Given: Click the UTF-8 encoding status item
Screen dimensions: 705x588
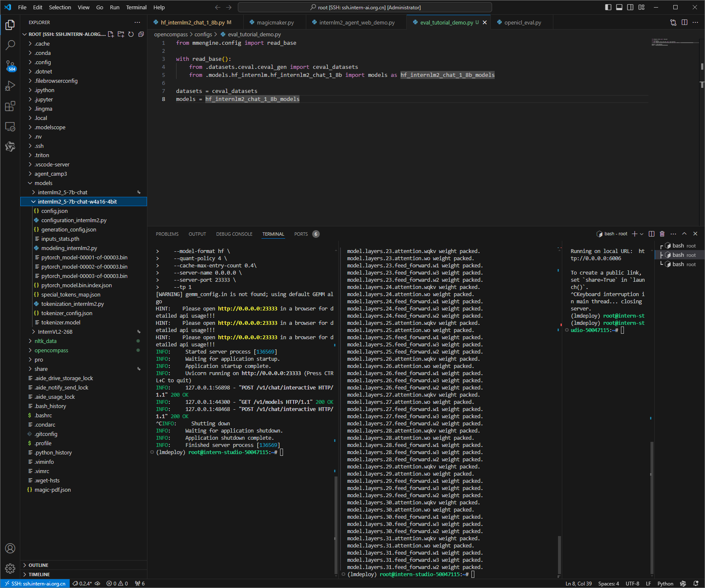Looking at the screenshot, I should coord(632,583).
